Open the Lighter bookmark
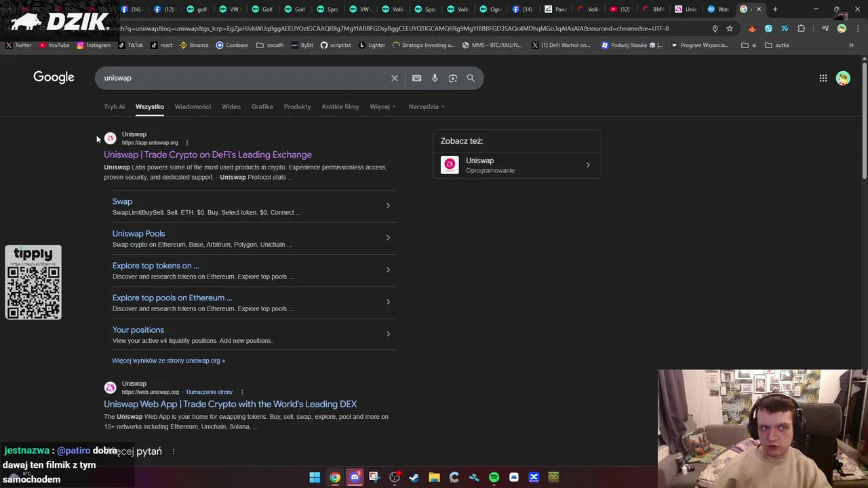This screenshot has height=488, width=868. (x=372, y=45)
